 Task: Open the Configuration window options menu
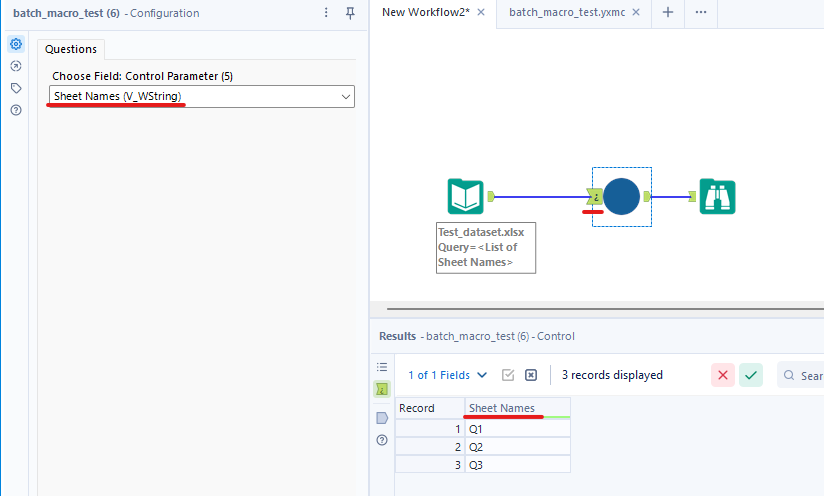[x=326, y=13]
